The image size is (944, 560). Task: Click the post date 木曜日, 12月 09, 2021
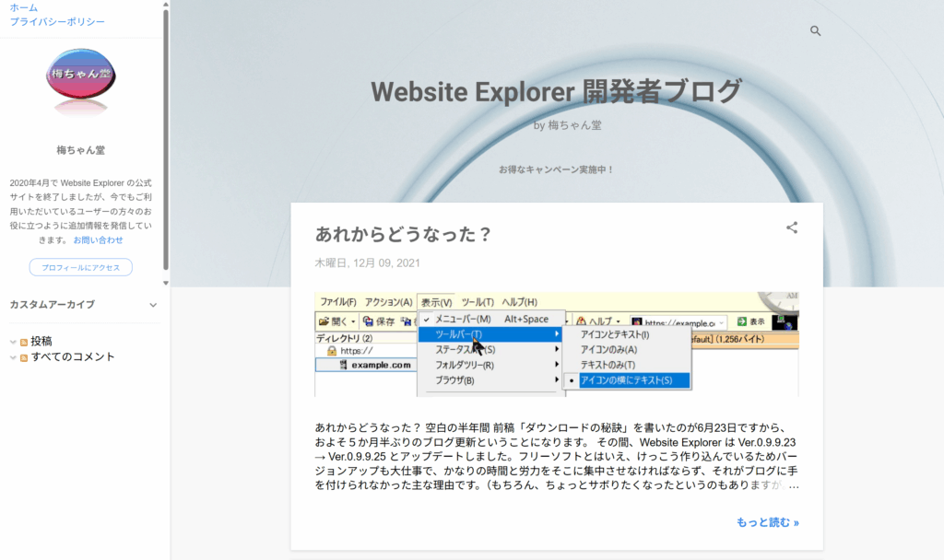pos(367,262)
